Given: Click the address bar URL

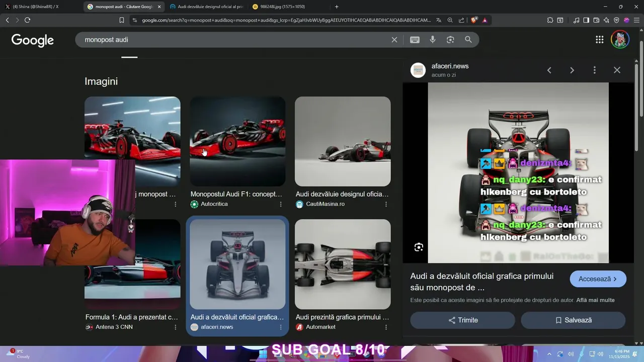Looking at the screenshot, I should 286,20.
